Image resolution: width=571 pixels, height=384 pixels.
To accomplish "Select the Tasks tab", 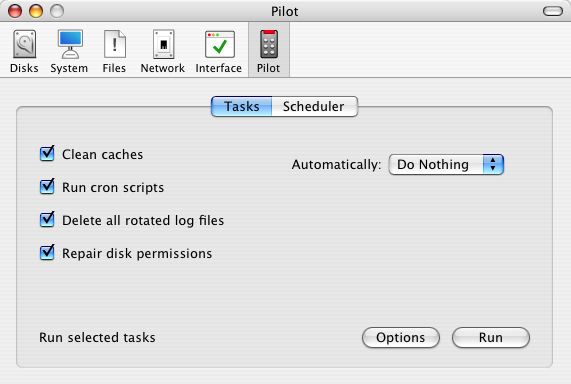I will click(241, 106).
